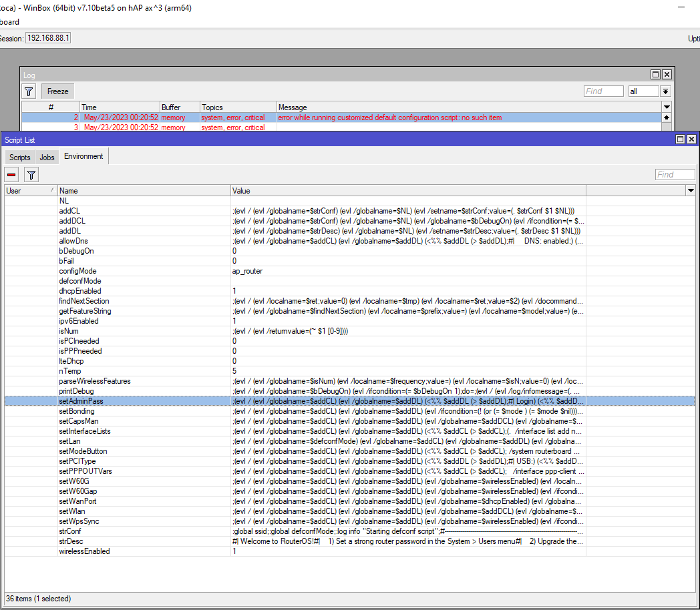This screenshot has height=610, width=700.
Task: Select the defconfMode variable row
Action: [x=349, y=281]
